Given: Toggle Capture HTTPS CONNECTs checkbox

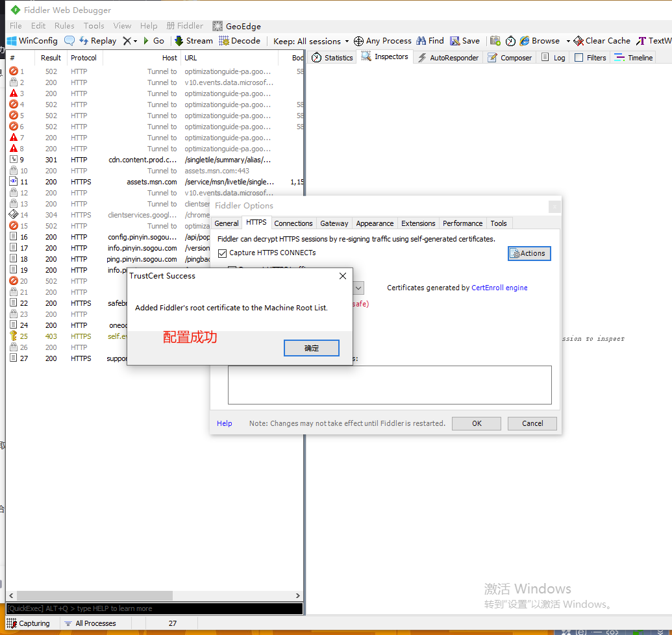Looking at the screenshot, I should point(223,253).
